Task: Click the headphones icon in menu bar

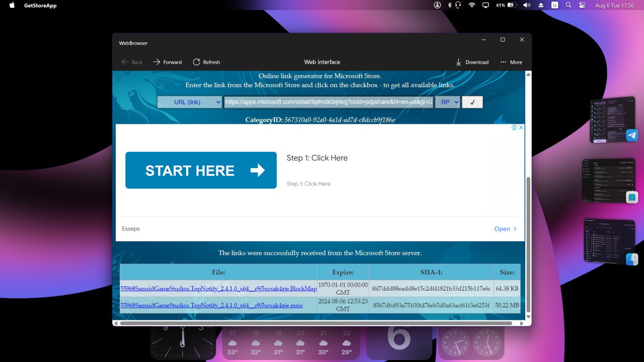Action: 458,5
